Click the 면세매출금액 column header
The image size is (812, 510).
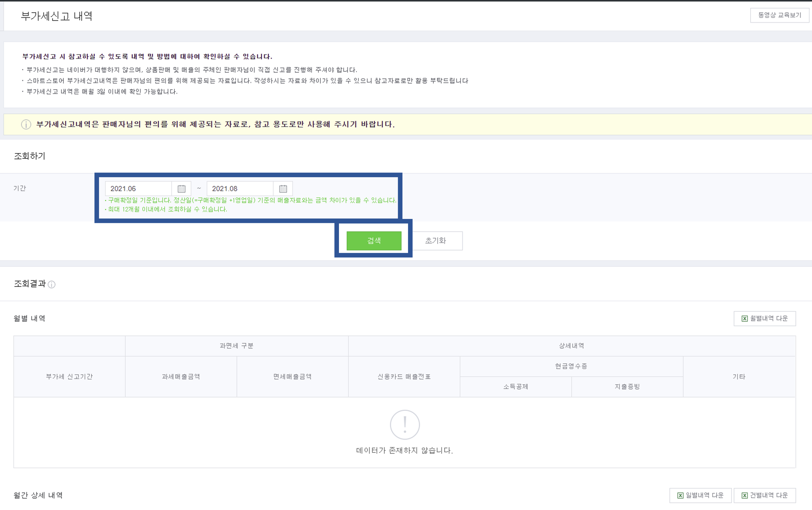(293, 377)
